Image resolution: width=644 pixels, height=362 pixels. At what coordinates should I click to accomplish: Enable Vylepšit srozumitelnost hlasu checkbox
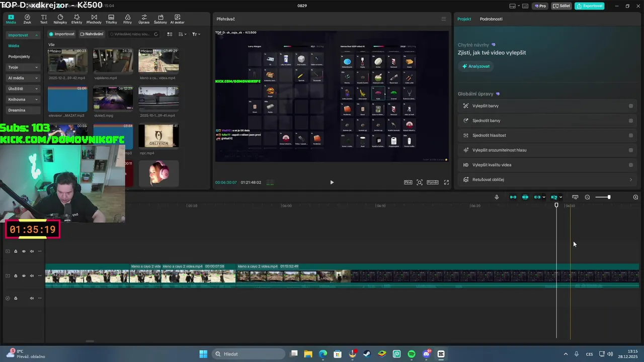631,150
